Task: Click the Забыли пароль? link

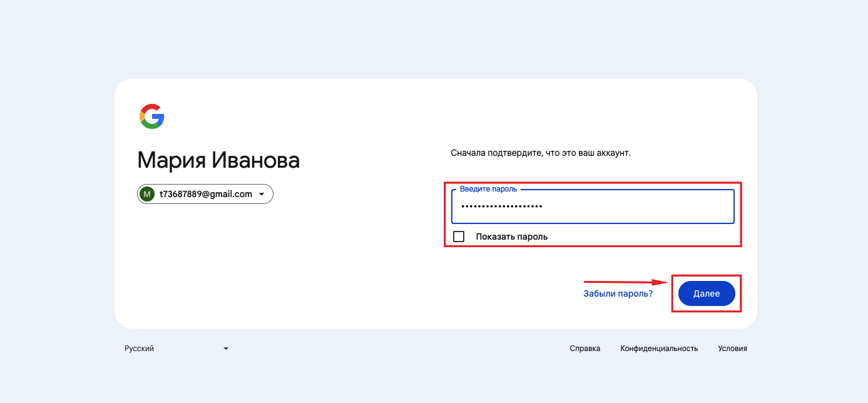Action: click(618, 293)
